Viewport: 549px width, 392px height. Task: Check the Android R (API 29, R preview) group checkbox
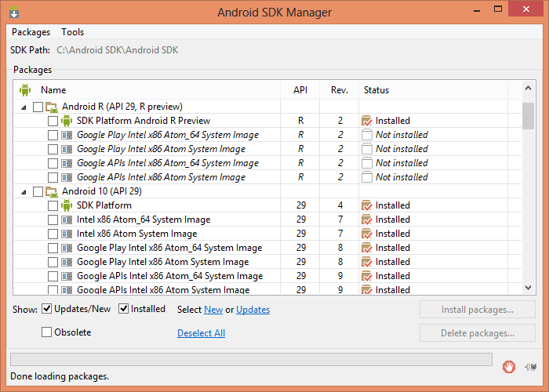click(x=38, y=107)
